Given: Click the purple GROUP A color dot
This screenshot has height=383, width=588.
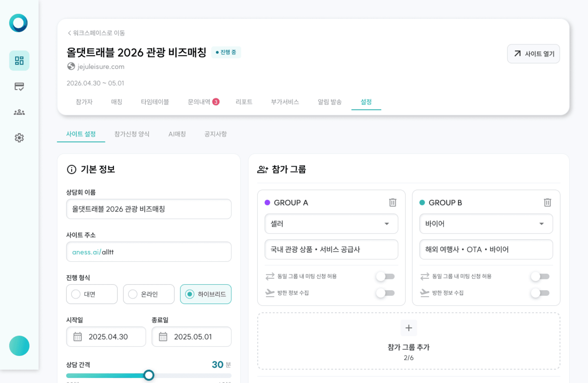Looking at the screenshot, I should (x=267, y=203).
